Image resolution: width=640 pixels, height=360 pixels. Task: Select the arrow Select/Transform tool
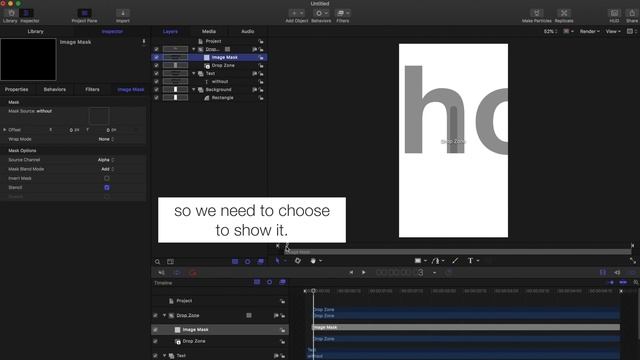coord(277,261)
